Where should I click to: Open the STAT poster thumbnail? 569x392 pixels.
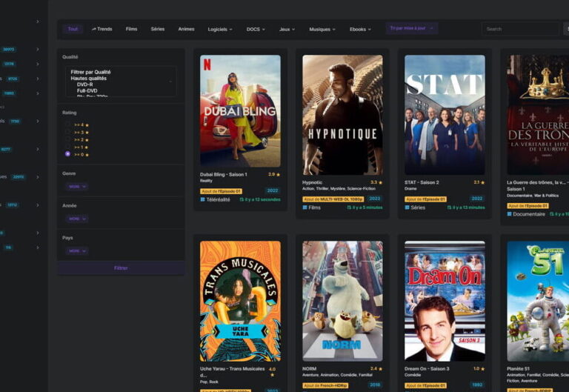tap(445, 115)
